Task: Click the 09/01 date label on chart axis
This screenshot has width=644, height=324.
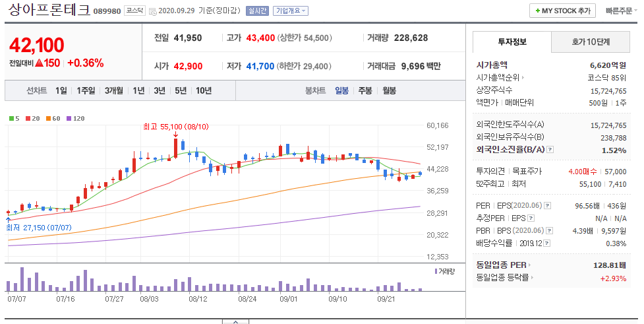Action: pos(288,299)
